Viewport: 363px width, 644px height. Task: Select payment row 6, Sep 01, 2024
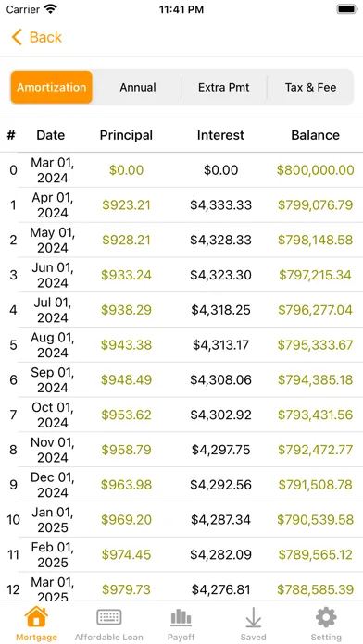[181, 379]
